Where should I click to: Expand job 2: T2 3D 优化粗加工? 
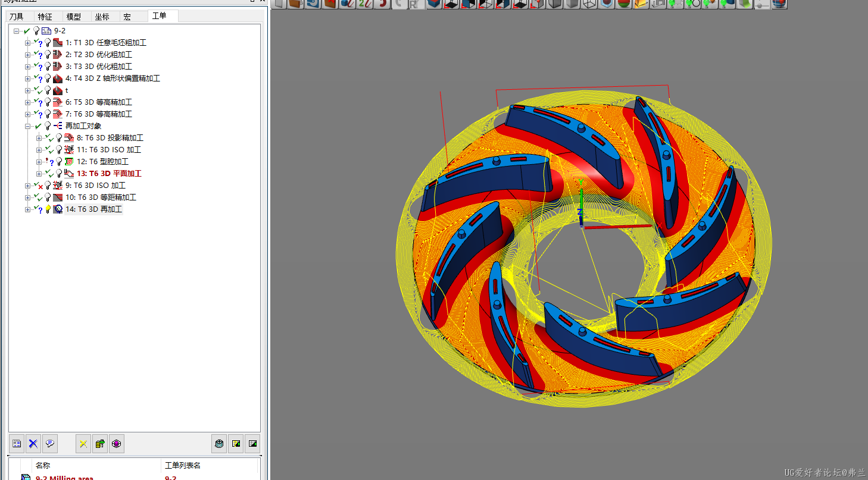(x=28, y=55)
